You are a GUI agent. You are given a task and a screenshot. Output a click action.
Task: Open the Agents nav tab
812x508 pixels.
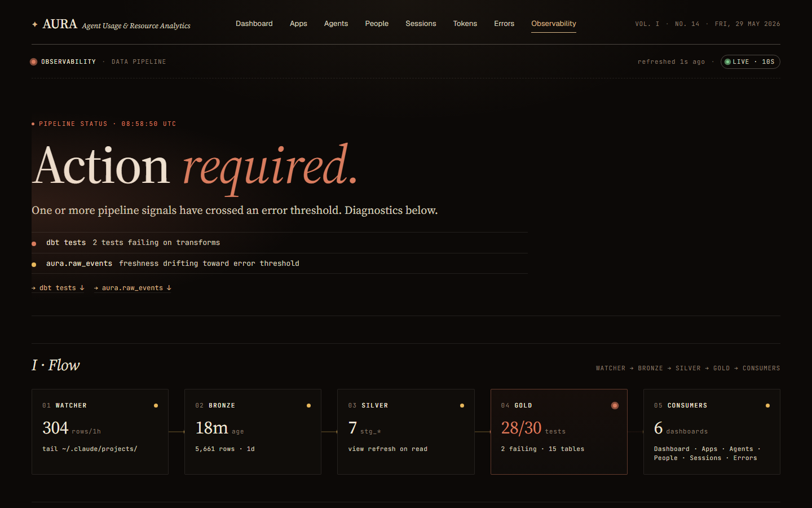tap(336, 24)
